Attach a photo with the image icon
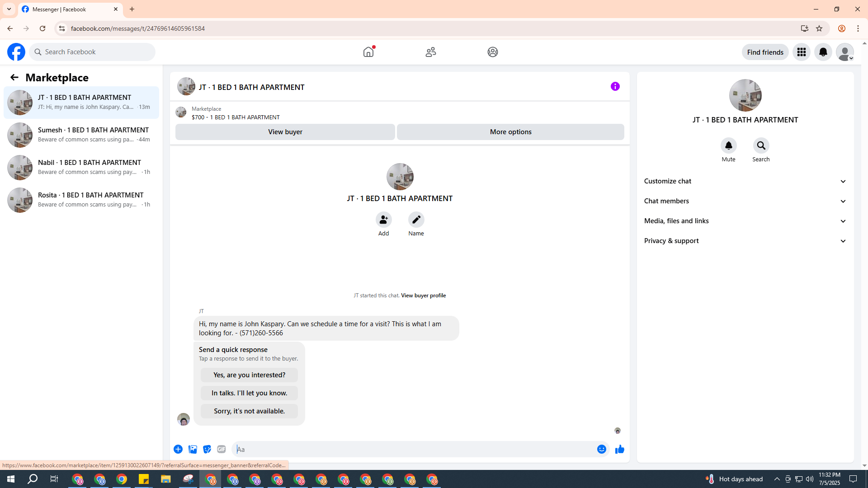Image resolution: width=868 pixels, height=488 pixels. [x=193, y=449]
